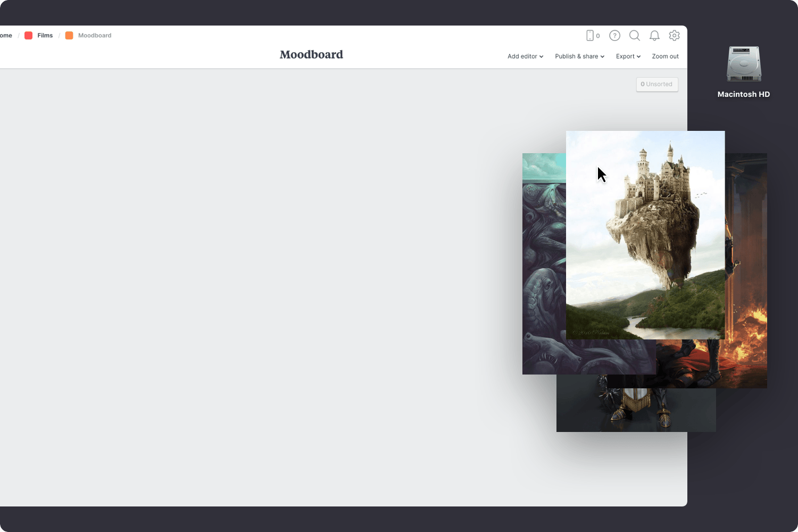
Task: Open the Publish & share dropdown
Action: pyautogui.click(x=579, y=56)
